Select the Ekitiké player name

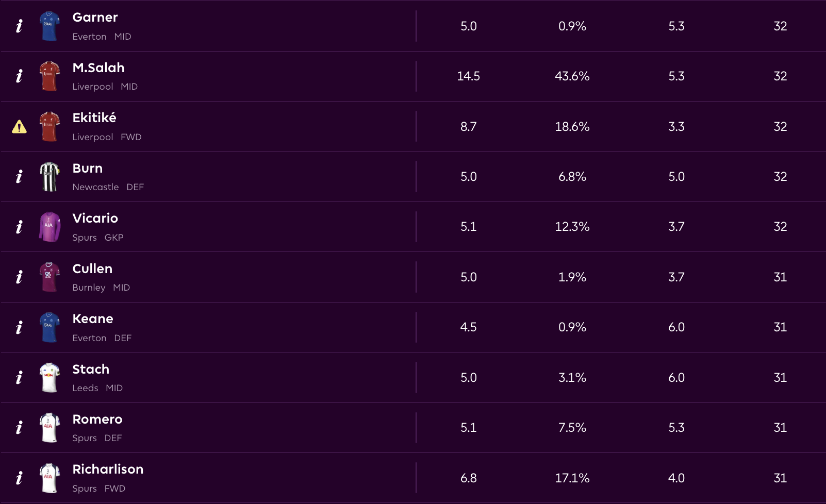pyautogui.click(x=94, y=118)
